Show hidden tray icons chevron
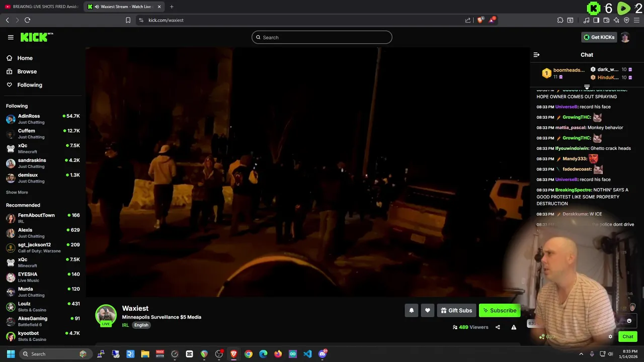 [x=581, y=354]
